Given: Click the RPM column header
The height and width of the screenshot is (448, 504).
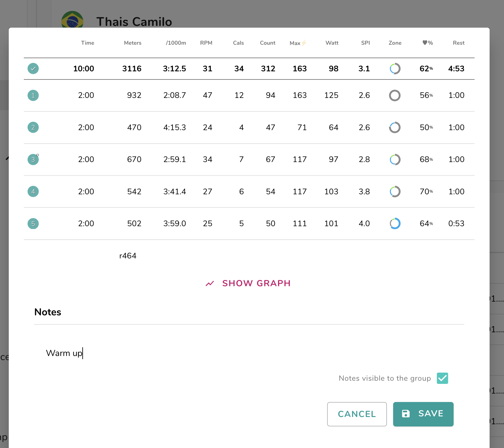Looking at the screenshot, I should [x=206, y=43].
